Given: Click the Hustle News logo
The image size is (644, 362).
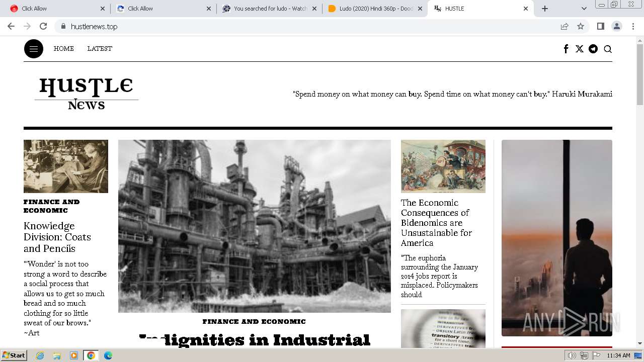Looking at the screenshot, I should click(x=87, y=94).
